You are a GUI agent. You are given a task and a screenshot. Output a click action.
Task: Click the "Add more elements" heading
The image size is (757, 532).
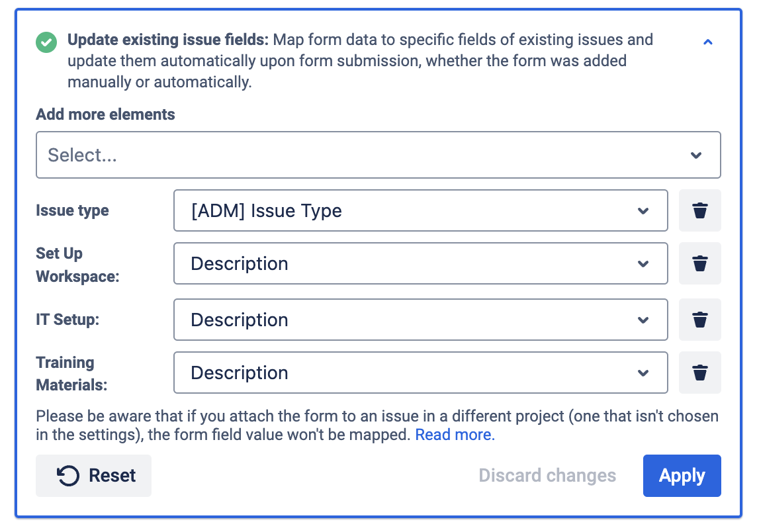(x=105, y=114)
